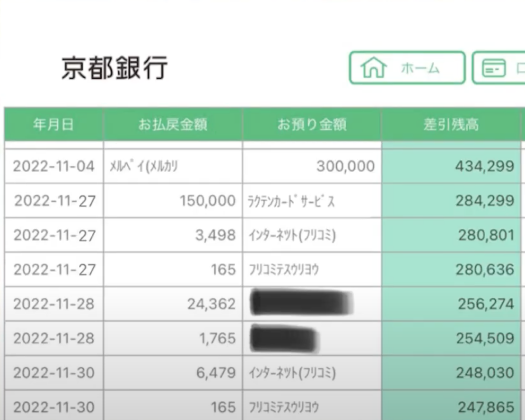Select the 24,362 withdrawal amount
This screenshot has width=525, height=420.
(x=211, y=304)
